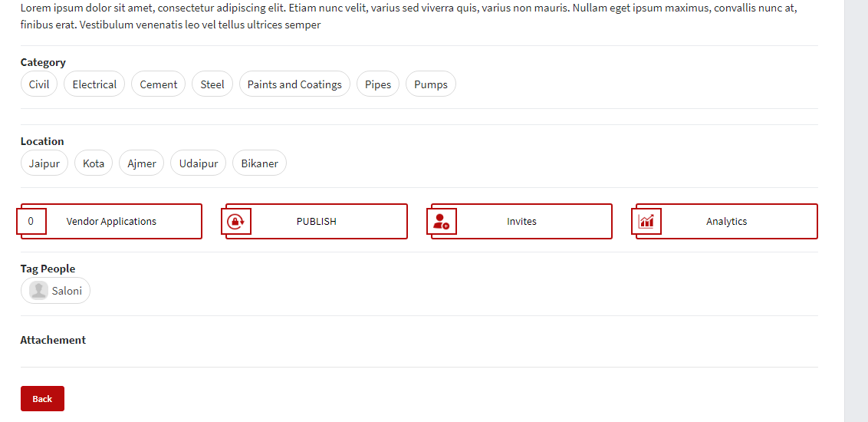Viewport: 868px width, 422px height.
Task: Click the Jaipur location chip
Action: click(x=44, y=163)
